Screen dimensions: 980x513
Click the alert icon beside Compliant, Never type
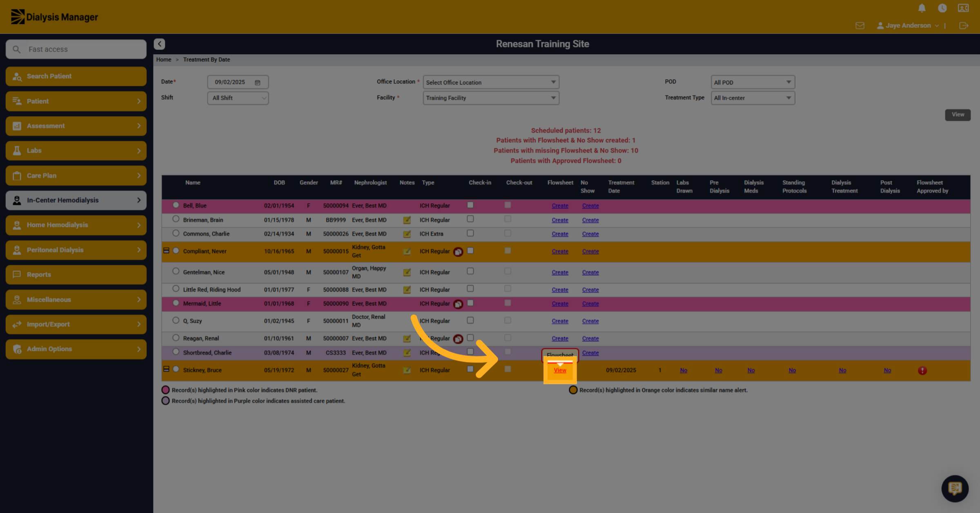(458, 252)
